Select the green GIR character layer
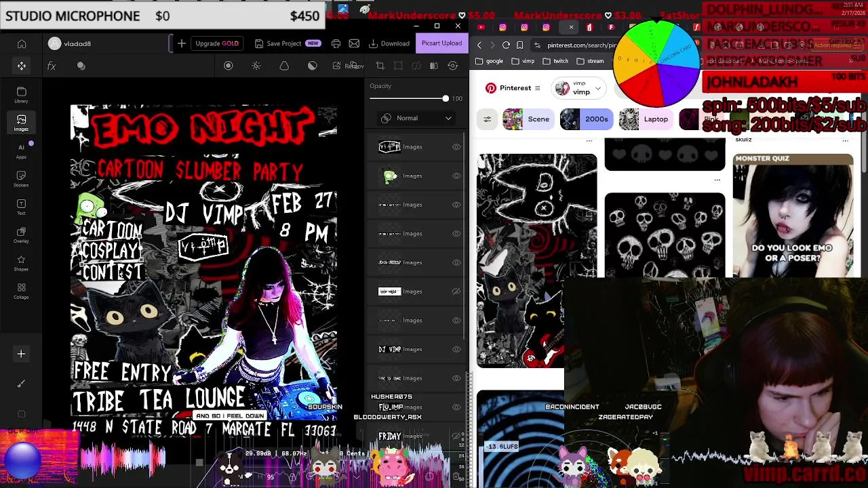This screenshot has height=488, width=868. point(414,176)
